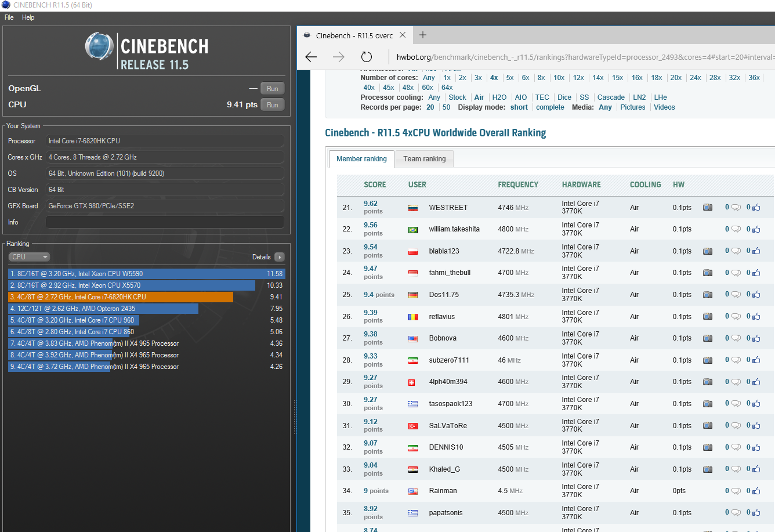Viewport: 775px width, 532px height.
Task: Like 4lph40m394's score with thumbs up
Action: click(756, 382)
